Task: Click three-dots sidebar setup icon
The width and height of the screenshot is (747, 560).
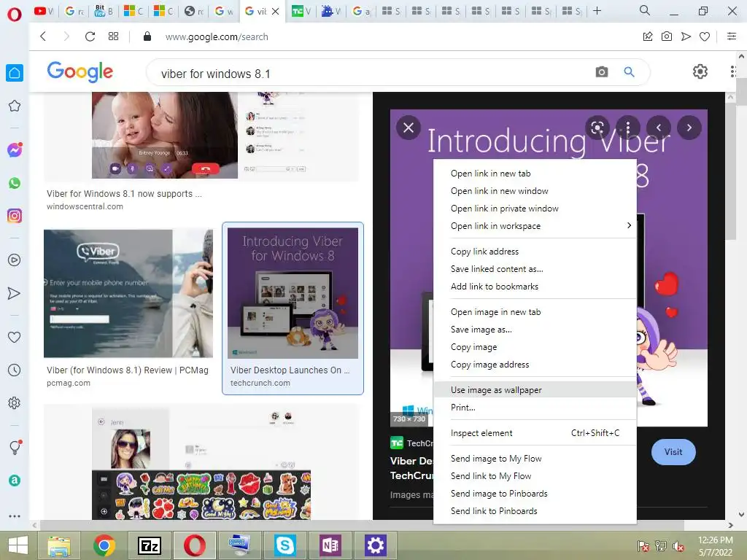Action: 15,516
